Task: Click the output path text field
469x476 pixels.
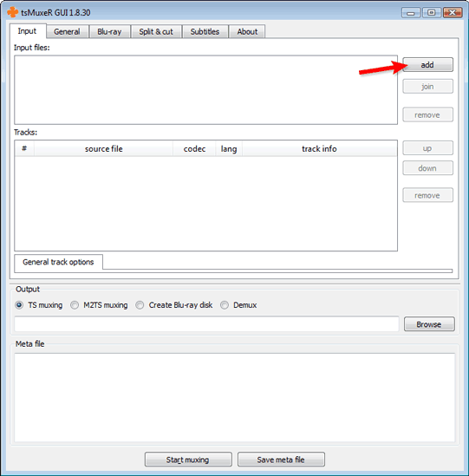Action: click(206, 324)
